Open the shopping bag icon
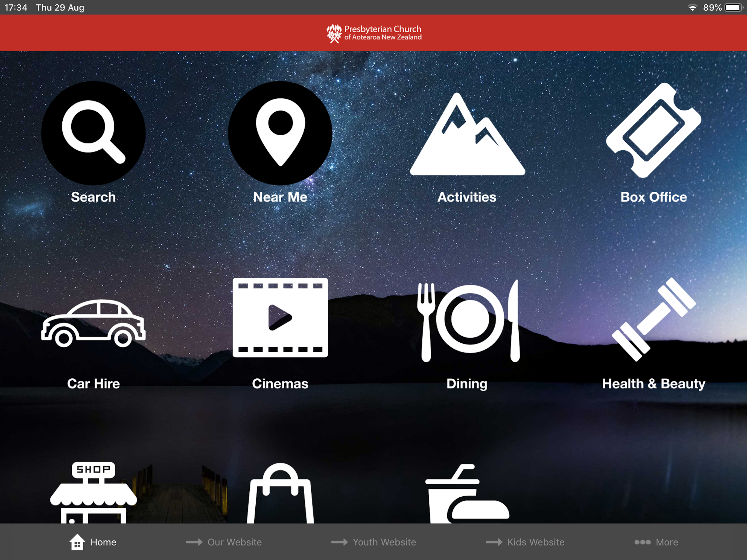The image size is (747, 560). pyautogui.click(x=280, y=493)
